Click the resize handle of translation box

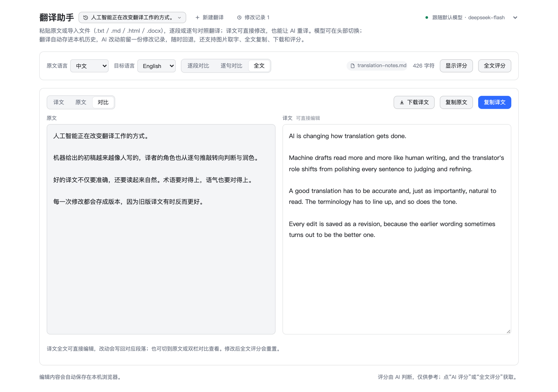click(x=508, y=331)
